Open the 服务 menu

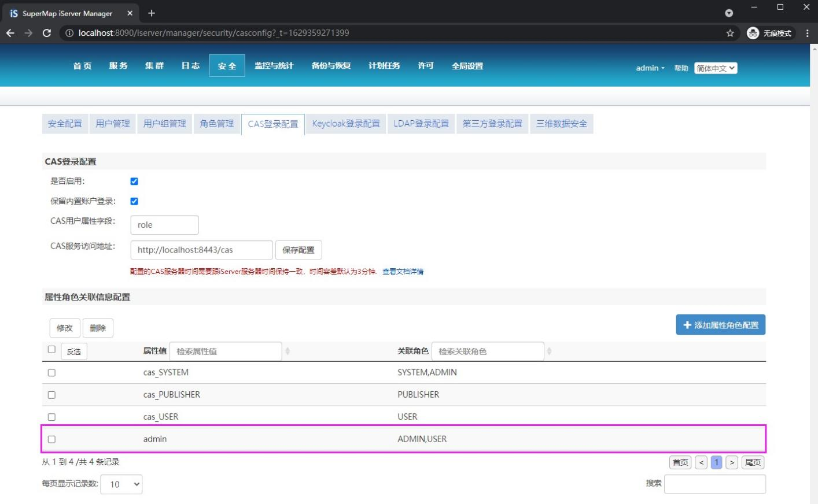(x=118, y=66)
